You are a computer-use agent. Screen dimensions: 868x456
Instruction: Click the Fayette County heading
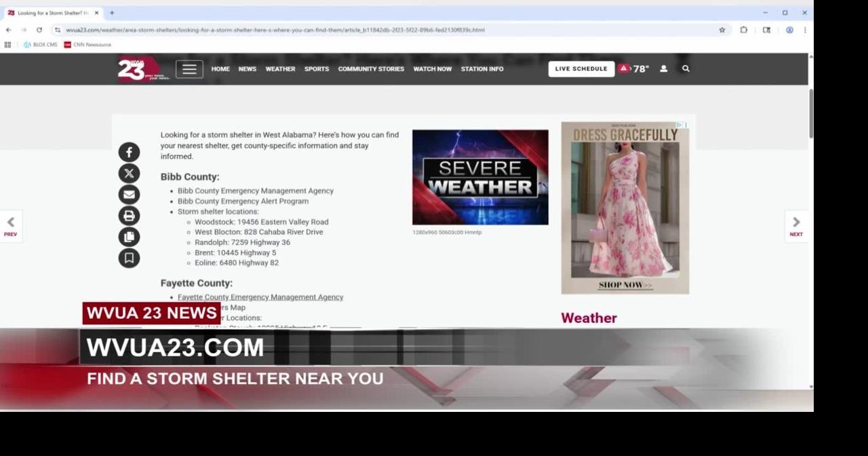click(x=197, y=283)
